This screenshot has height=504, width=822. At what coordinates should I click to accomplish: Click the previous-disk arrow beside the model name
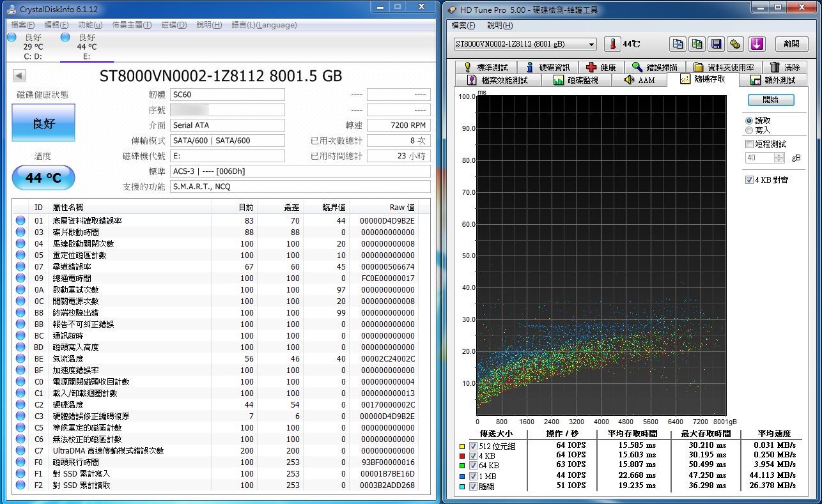(x=19, y=76)
